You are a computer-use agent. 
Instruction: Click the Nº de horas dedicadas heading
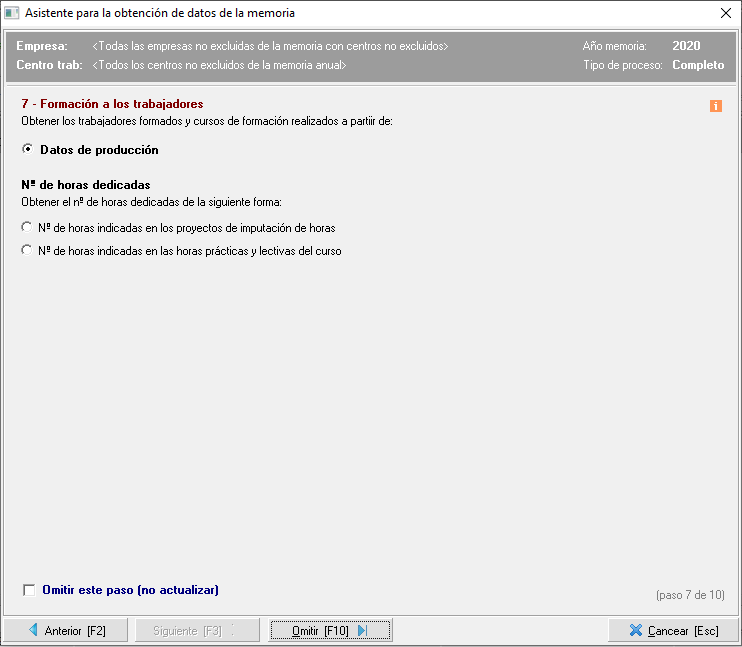86,185
